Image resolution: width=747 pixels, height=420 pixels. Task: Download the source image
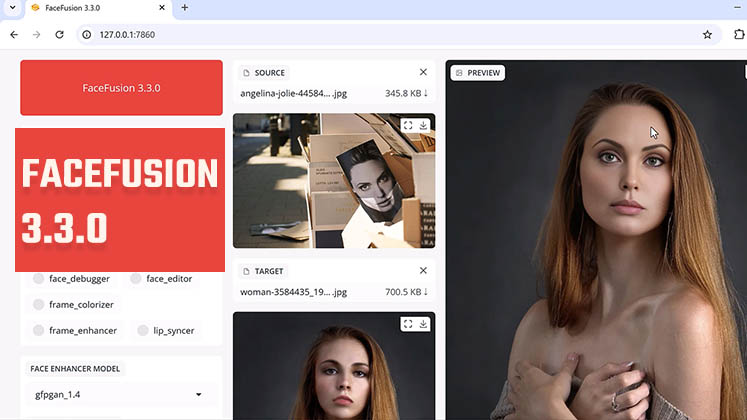coord(423,125)
